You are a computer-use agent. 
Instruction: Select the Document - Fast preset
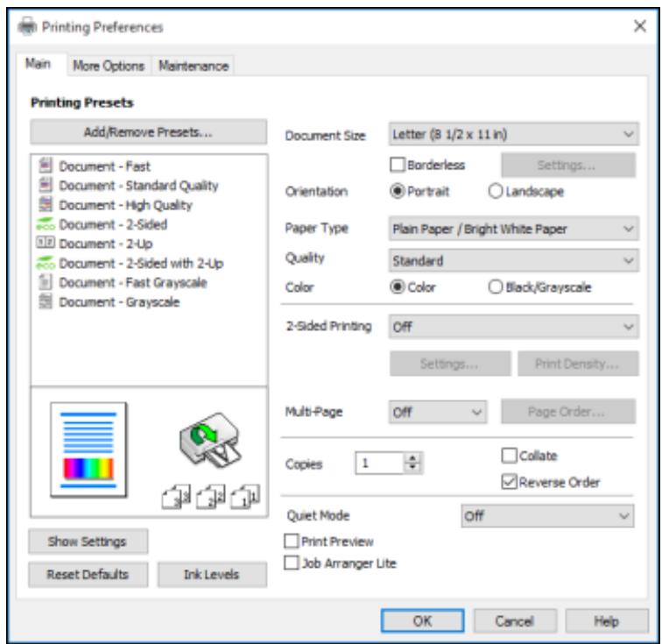point(104,166)
